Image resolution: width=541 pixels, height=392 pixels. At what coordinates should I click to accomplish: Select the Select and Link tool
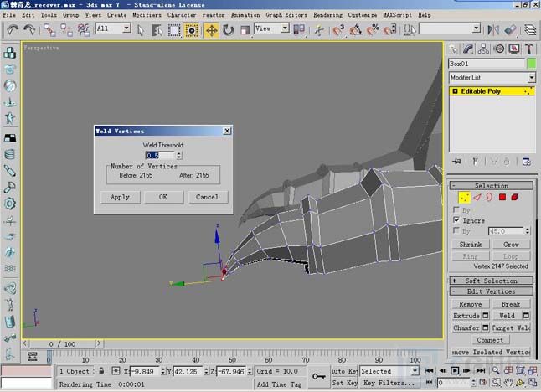pos(49,30)
